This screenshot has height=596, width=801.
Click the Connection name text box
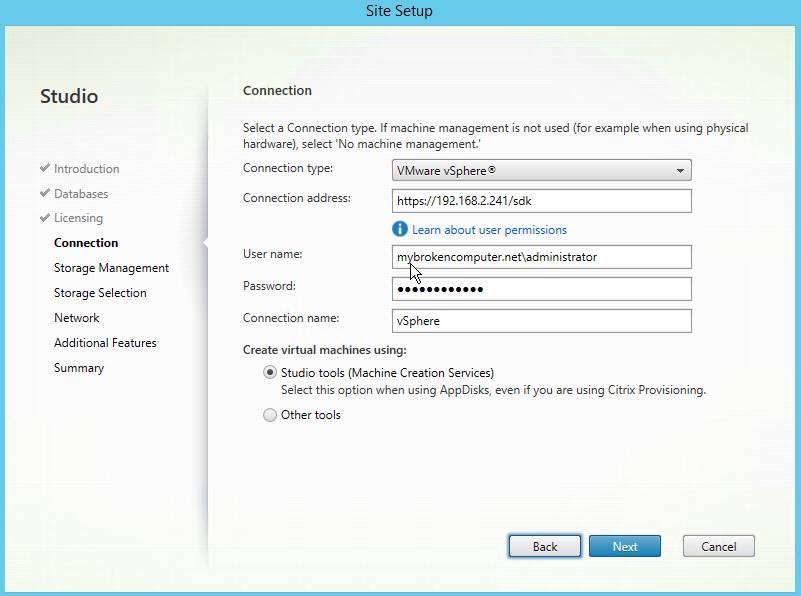541,321
